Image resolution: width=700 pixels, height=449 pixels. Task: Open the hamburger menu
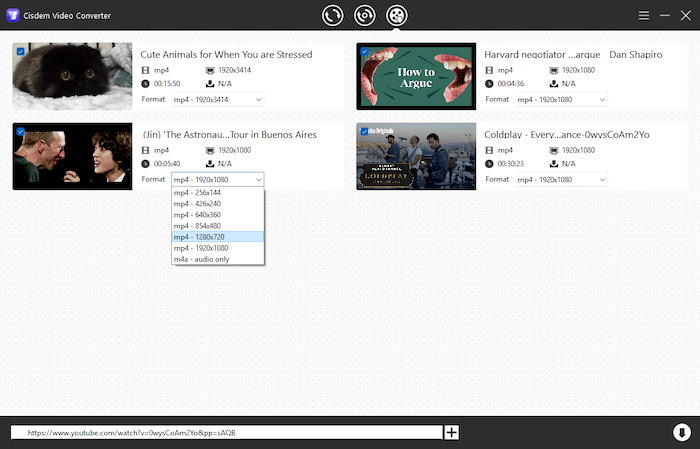point(644,16)
